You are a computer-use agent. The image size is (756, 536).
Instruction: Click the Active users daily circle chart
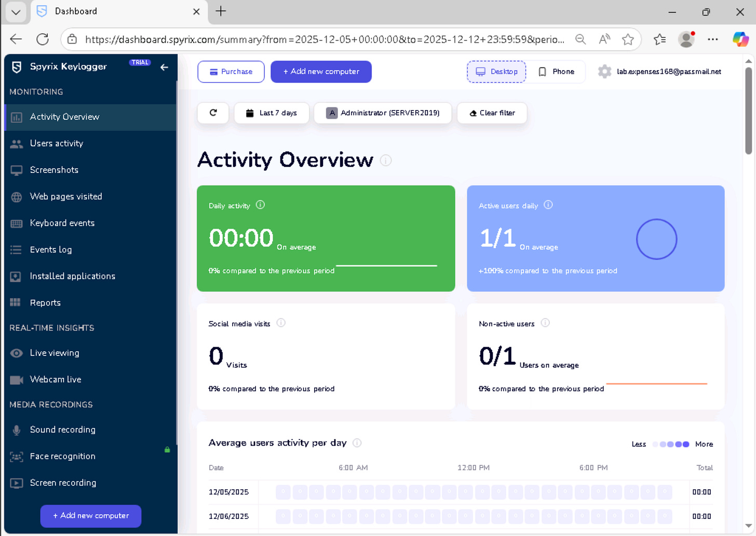657,239
